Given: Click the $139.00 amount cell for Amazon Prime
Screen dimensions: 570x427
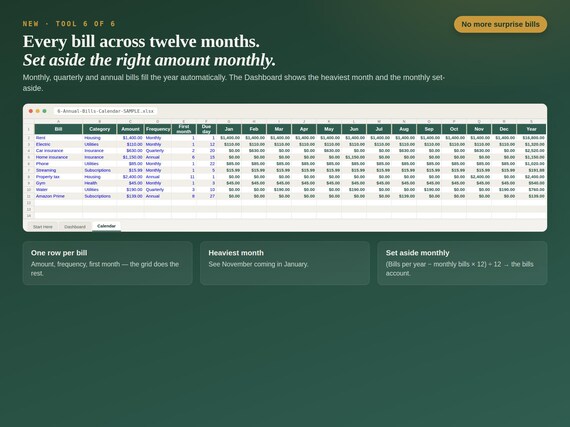Looking at the screenshot, I should tap(131, 196).
